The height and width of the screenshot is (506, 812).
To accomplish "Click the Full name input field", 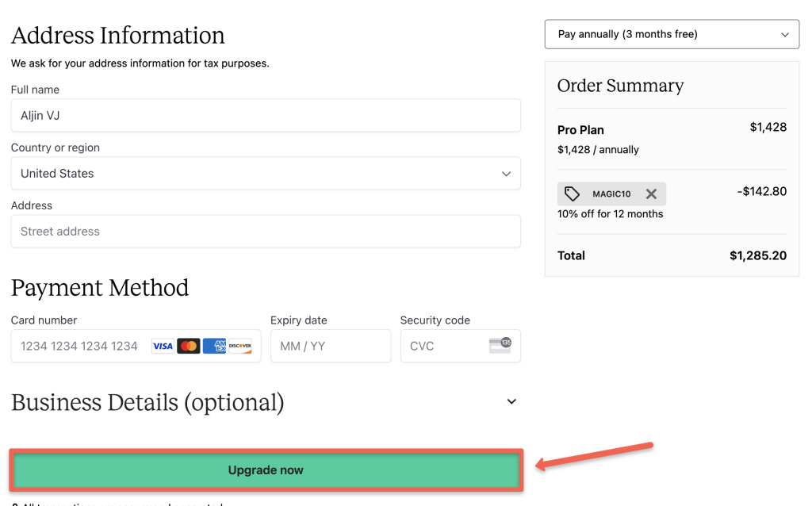I will point(266,115).
